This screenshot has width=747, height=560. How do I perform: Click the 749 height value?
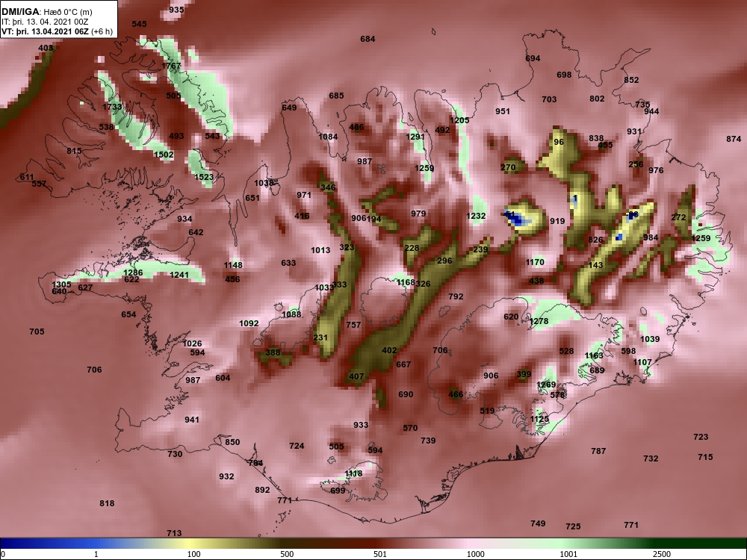pos(538,523)
